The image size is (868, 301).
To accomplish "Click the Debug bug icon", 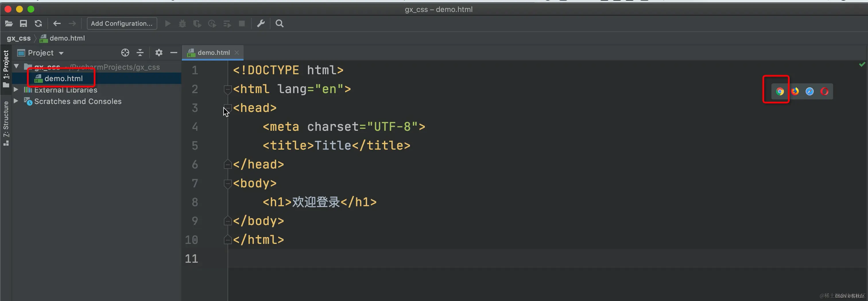I will coord(182,24).
